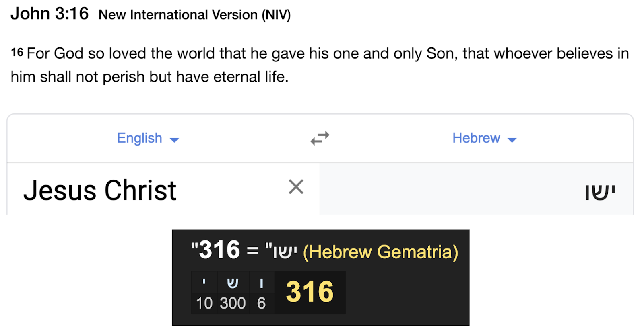The height and width of the screenshot is (332, 644).
Task: Click the John 3:16 heading
Action: click(x=50, y=14)
